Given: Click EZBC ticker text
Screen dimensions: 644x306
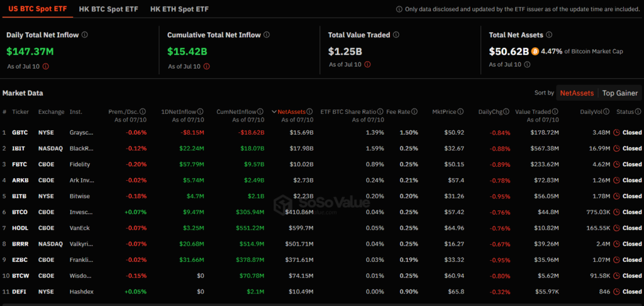Looking at the screenshot, I should click(x=19, y=260).
